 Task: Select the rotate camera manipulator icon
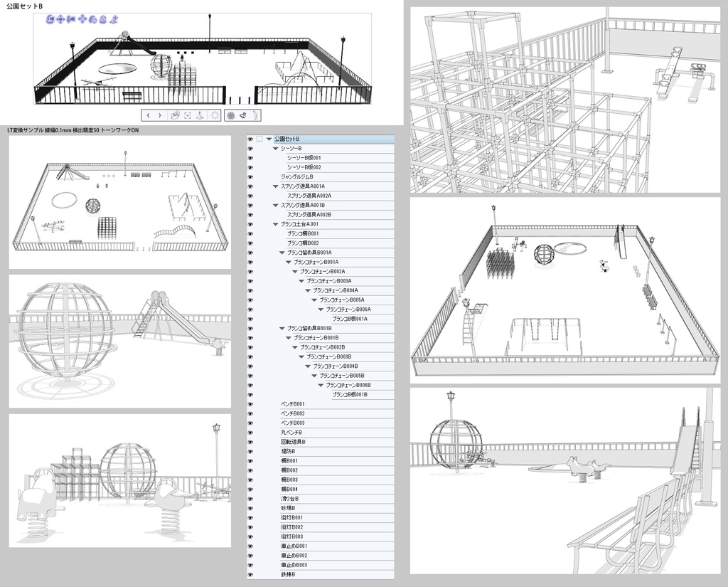50,19
